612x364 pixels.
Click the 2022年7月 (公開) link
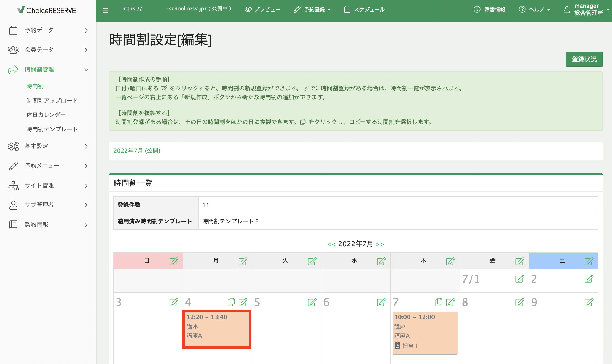click(137, 151)
